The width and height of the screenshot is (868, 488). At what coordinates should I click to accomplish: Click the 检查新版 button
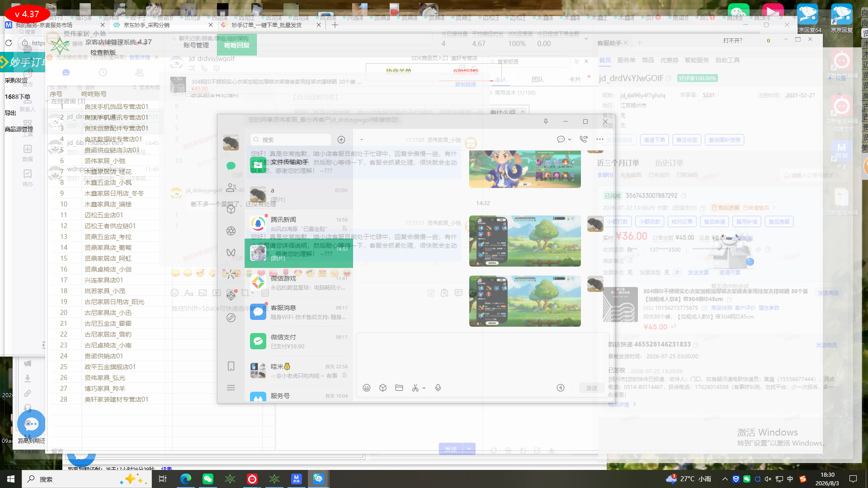[x=103, y=52]
